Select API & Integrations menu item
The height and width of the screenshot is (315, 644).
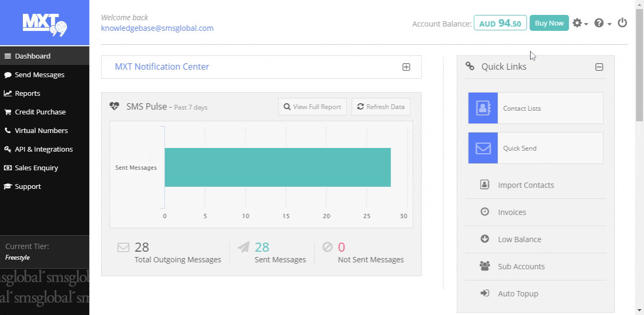tap(44, 149)
